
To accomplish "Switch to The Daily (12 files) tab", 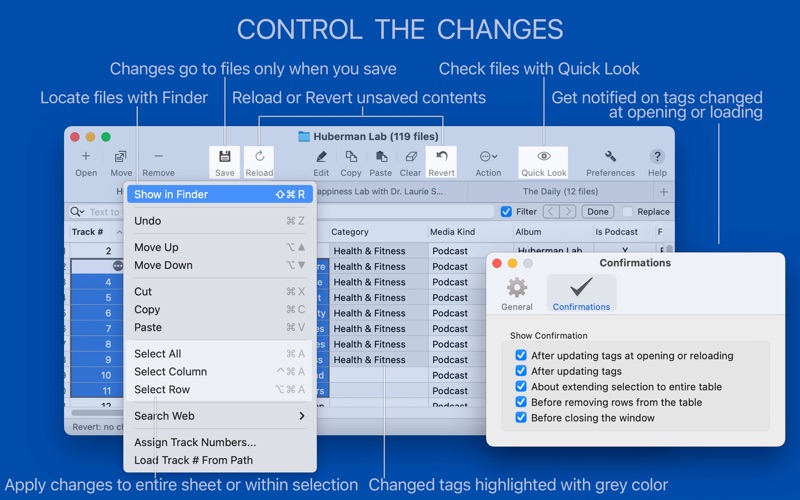I will point(560,192).
